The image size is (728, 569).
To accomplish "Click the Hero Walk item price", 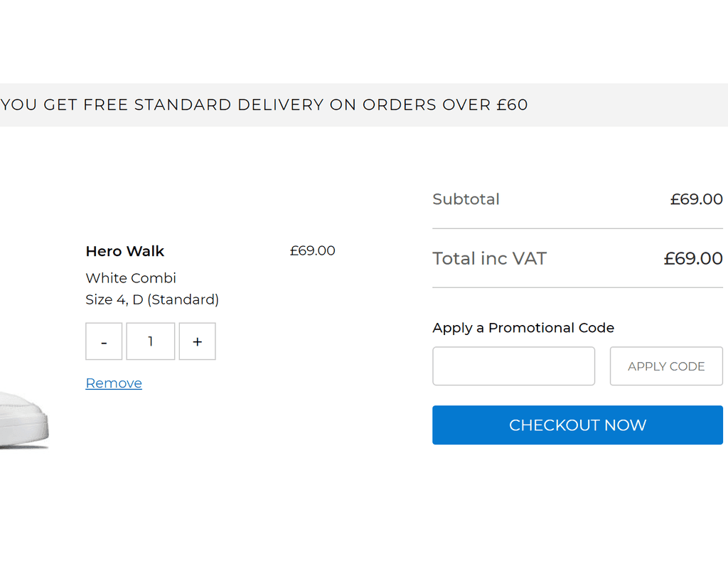I will pos(312,251).
